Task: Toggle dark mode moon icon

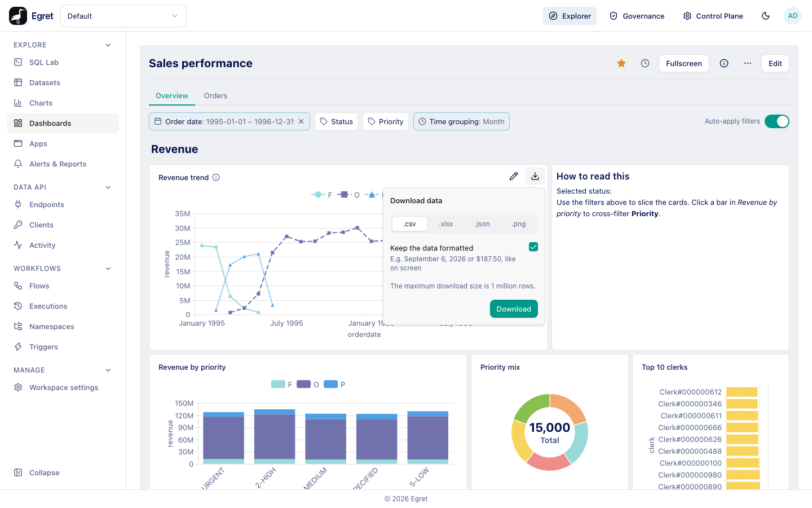Action: point(766,16)
